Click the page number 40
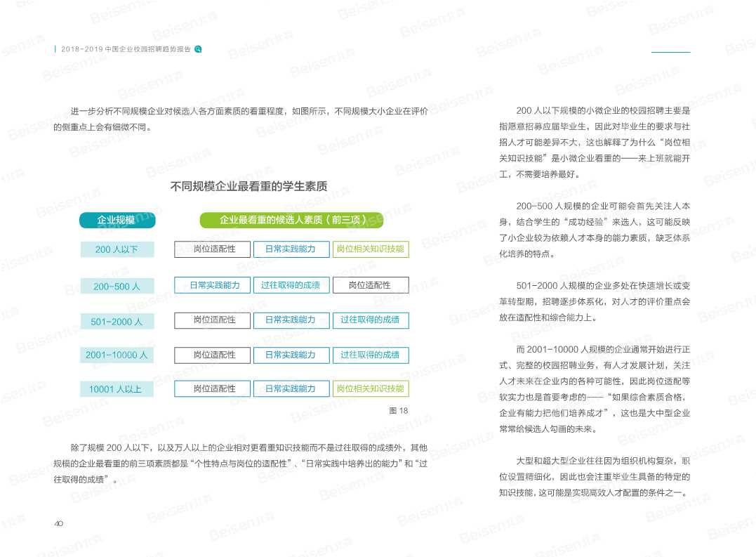Screen dimensions: 756x557 point(59,523)
